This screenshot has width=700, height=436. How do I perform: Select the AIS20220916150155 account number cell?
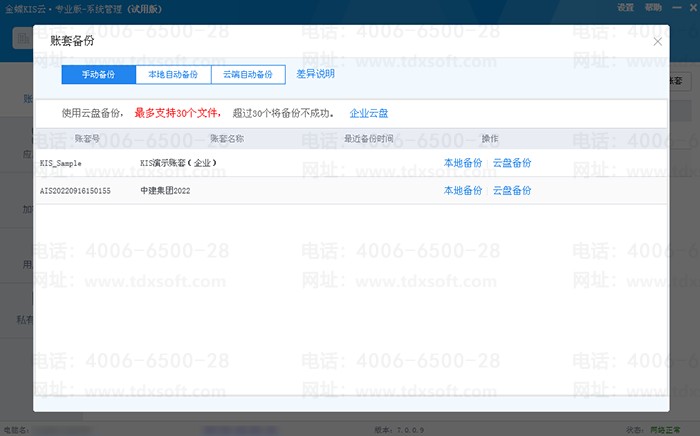(75, 190)
